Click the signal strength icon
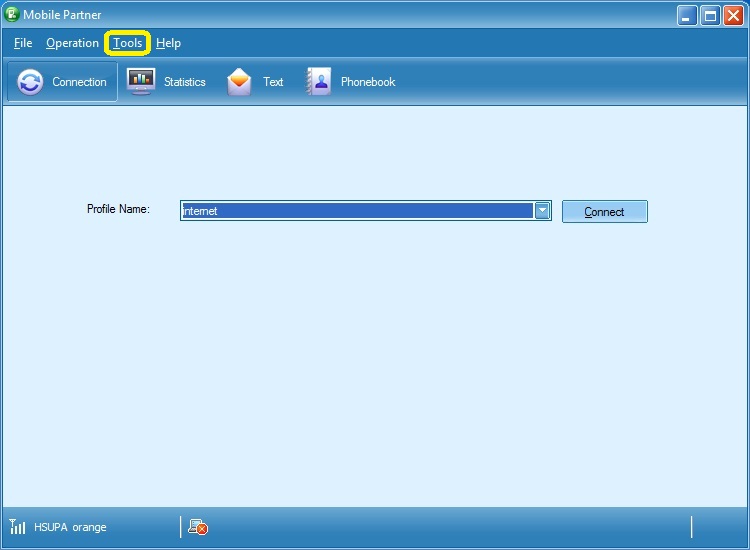 (x=17, y=527)
